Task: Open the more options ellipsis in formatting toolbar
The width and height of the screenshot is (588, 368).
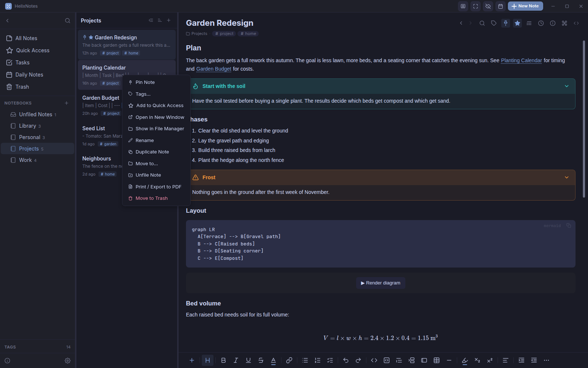Action: click(x=546, y=360)
